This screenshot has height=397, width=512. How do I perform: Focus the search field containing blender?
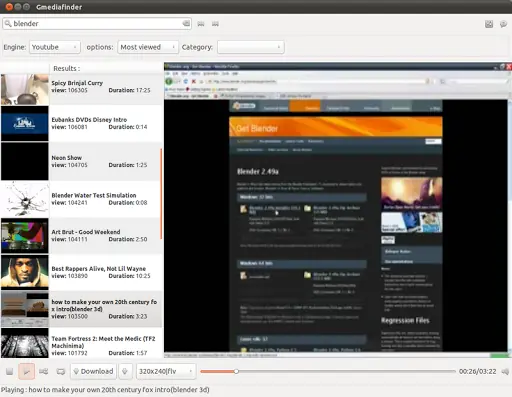click(x=97, y=23)
